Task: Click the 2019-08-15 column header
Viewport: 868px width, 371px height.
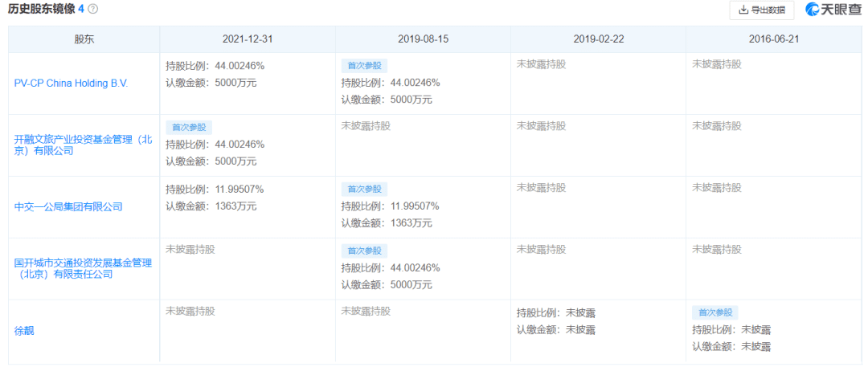Action: pyautogui.click(x=423, y=40)
